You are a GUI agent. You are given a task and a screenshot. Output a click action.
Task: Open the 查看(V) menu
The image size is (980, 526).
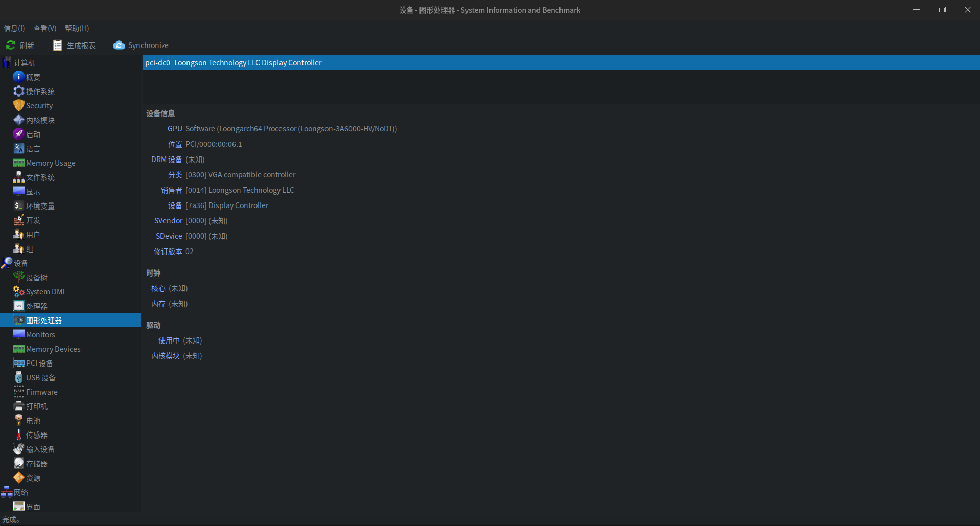point(44,28)
